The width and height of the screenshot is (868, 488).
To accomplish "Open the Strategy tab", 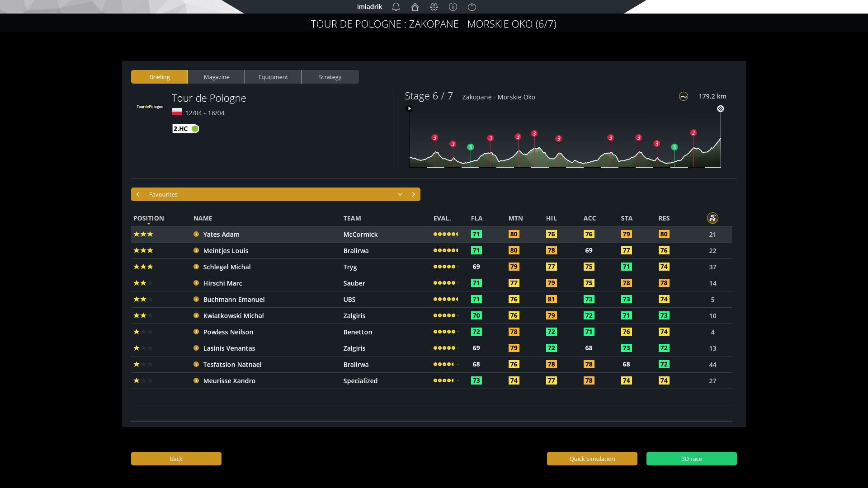I will coord(330,77).
